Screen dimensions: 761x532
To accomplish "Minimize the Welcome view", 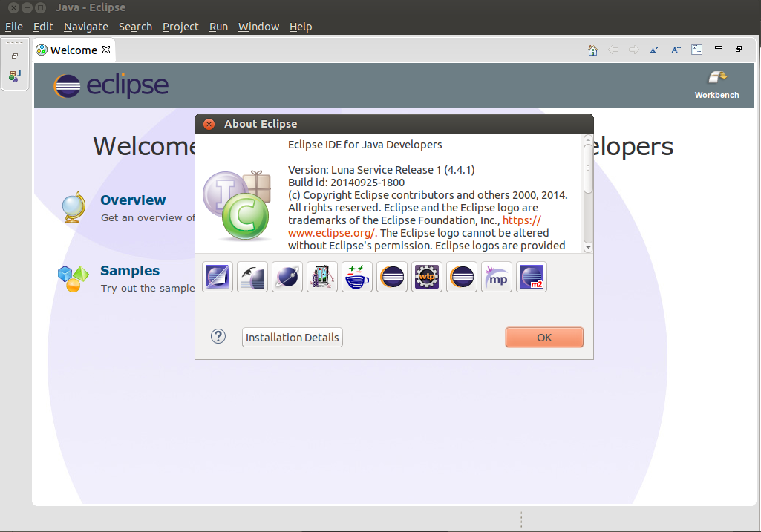I will tap(719, 48).
